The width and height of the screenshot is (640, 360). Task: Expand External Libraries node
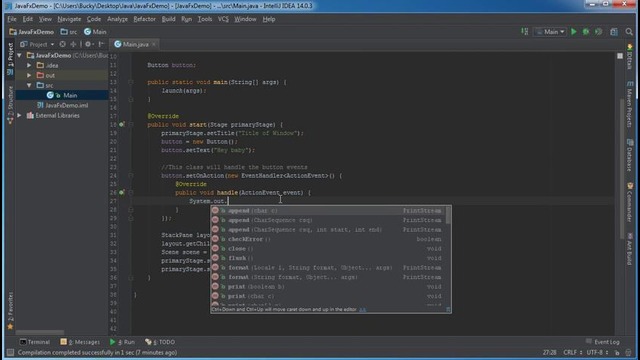pos(20,116)
